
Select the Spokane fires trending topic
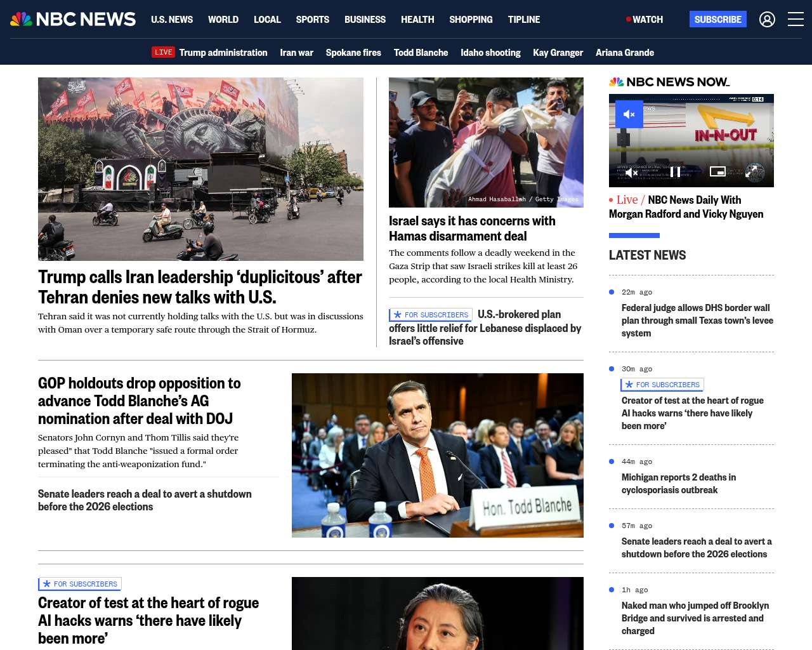tap(353, 53)
